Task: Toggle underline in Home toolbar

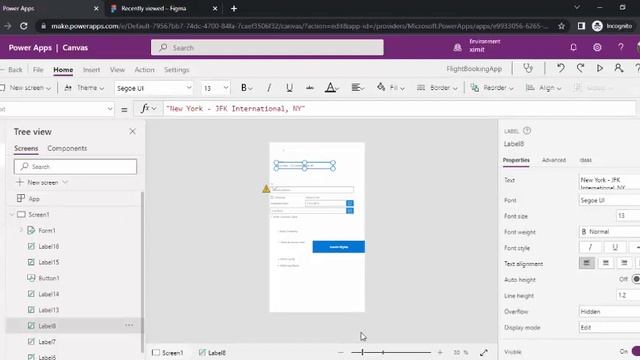Action: [289, 88]
